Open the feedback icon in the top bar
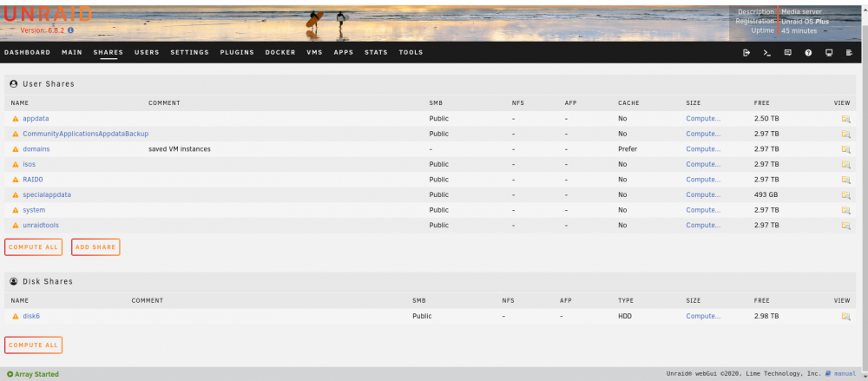The height and width of the screenshot is (381, 868). click(x=788, y=53)
